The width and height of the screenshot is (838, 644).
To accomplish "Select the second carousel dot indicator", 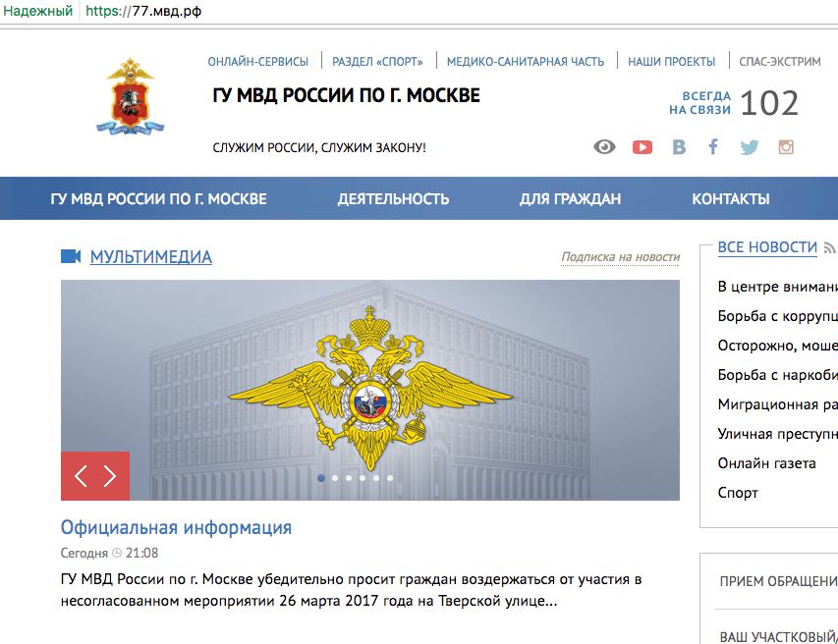I will 335,478.
